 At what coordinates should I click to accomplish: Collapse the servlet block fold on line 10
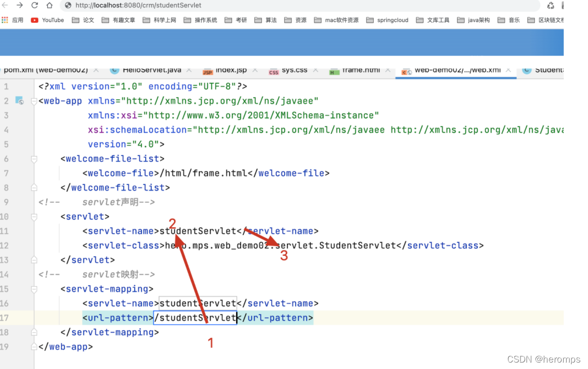point(34,217)
